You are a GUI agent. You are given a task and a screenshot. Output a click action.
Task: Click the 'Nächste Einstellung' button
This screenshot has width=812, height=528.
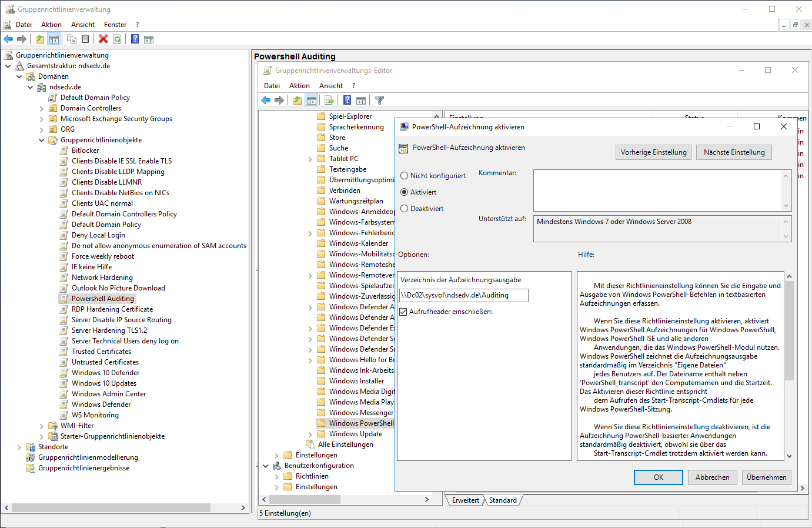pyautogui.click(x=734, y=152)
